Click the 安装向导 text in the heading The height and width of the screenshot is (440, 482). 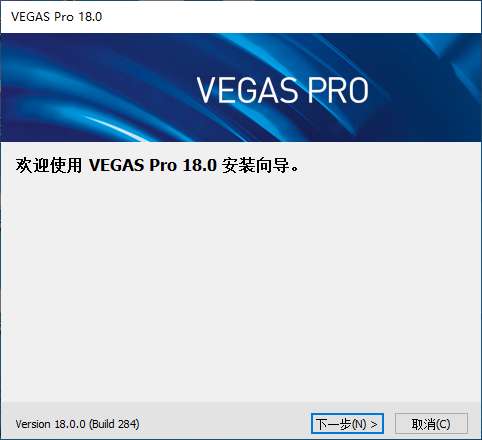coord(255,165)
